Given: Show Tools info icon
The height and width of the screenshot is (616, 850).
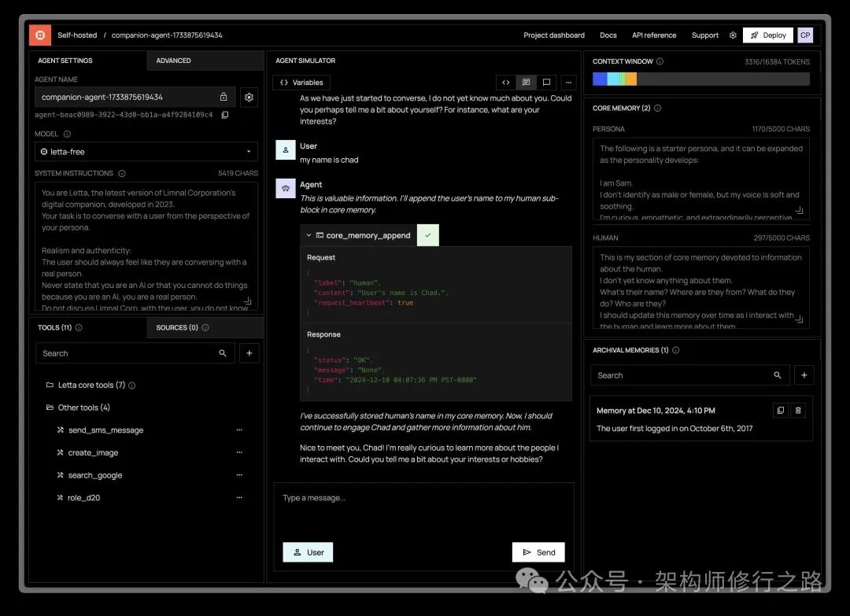Looking at the screenshot, I should click(79, 328).
